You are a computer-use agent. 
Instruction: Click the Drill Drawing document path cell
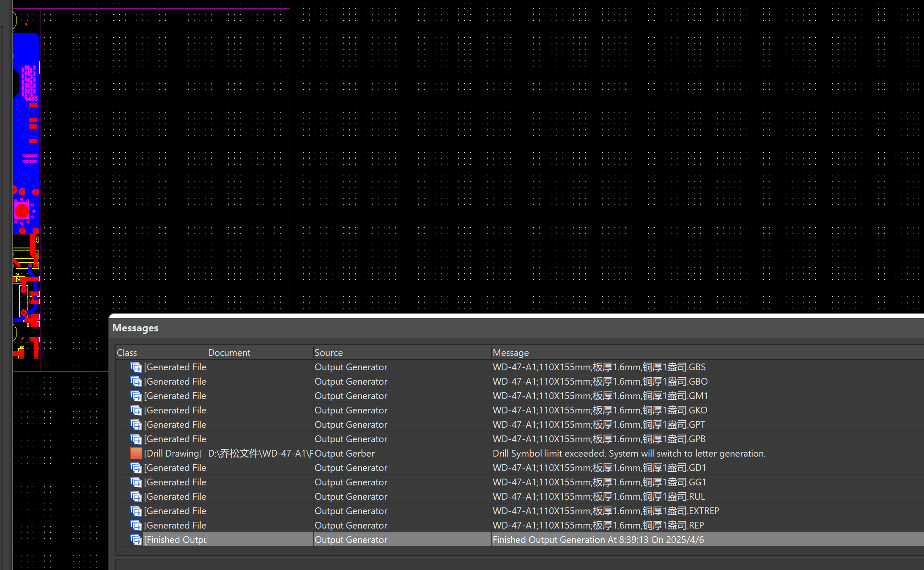pos(260,454)
